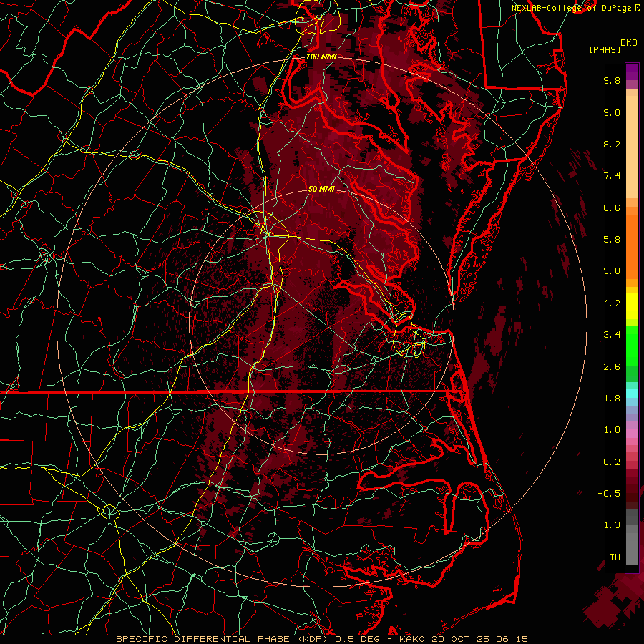Click the 1.8 scale value

tap(612, 399)
